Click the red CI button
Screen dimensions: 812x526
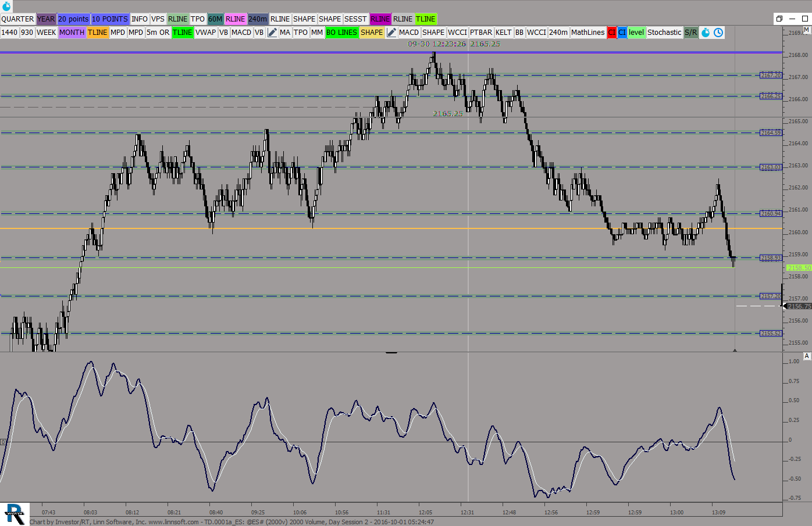(611, 33)
